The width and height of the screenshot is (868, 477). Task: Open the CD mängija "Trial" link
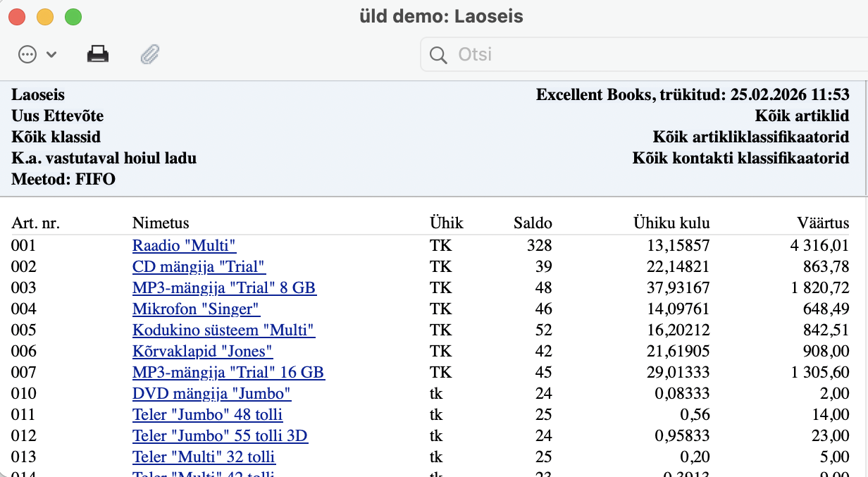[199, 266]
